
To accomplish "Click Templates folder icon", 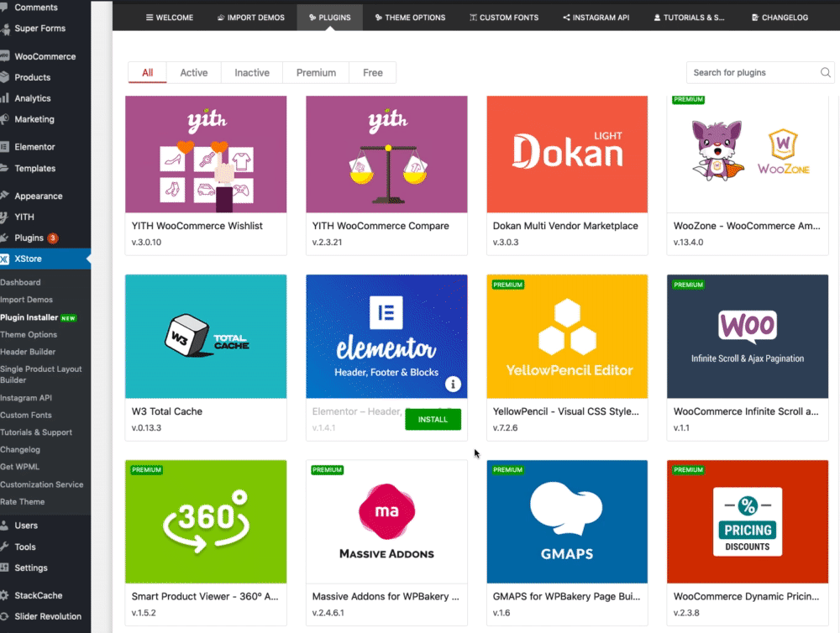I will tap(4, 168).
